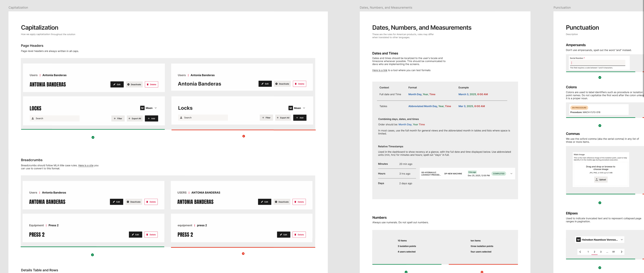Click 'three isolation points' example text

[482, 246]
